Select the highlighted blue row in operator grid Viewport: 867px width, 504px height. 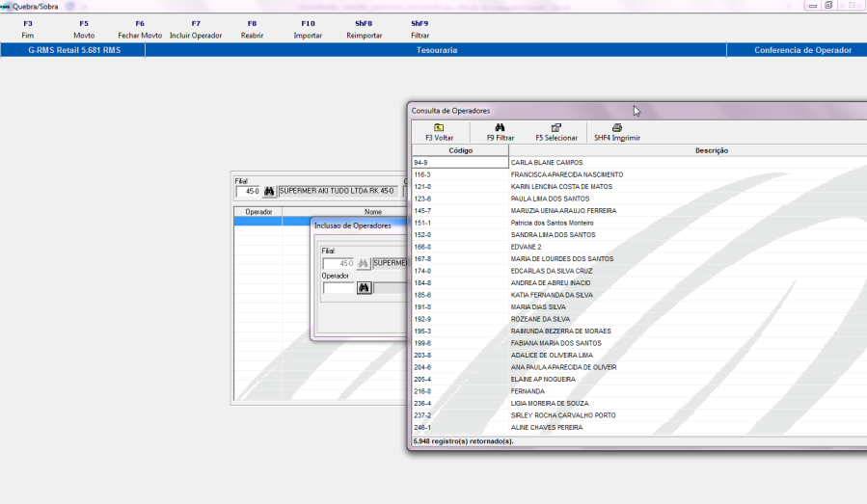tap(272, 221)
